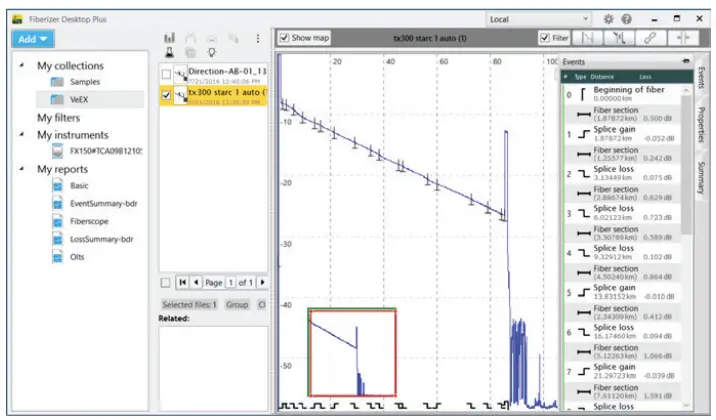716x420 pixels.
Task: Click the trace marker tool next to Filter
Action: click(x=588, y=38)
